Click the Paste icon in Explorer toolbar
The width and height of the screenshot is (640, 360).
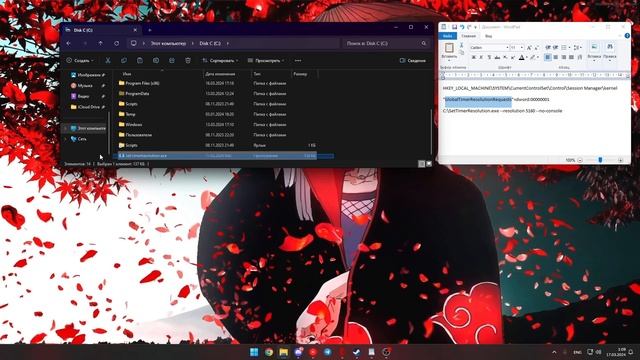coord(140,60)
